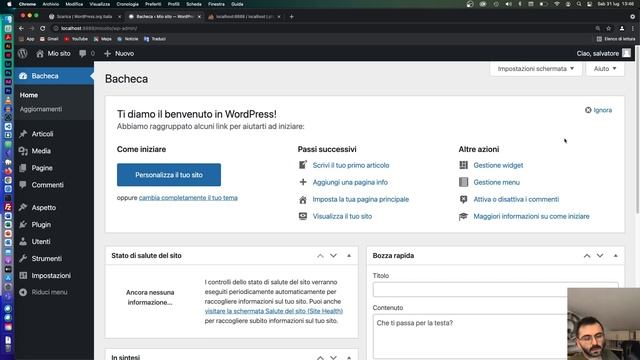
Task: Click the edit icon beside Scrivi il tuo primo articolo
Action: point(303,165)
